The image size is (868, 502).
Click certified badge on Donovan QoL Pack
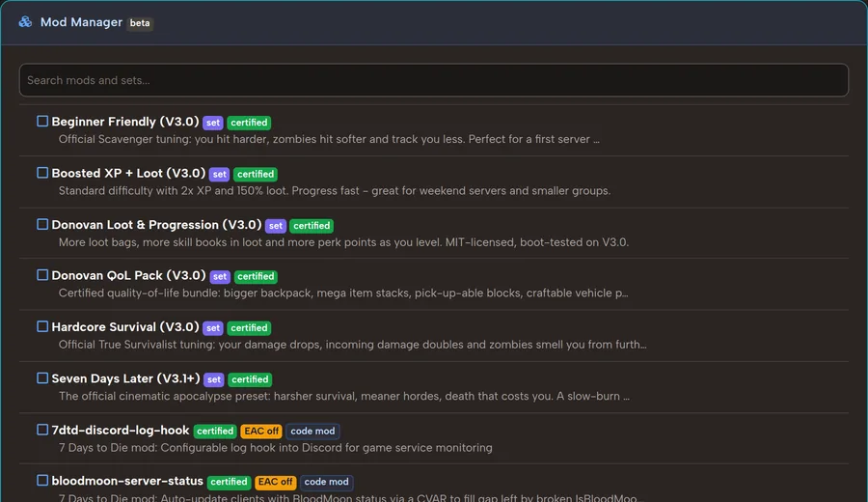(x=256, y=276)
